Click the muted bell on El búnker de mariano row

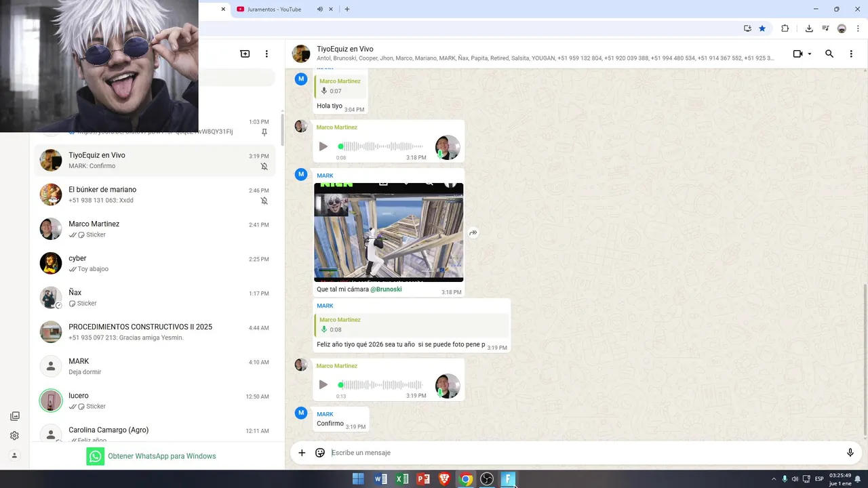coord(264,201)
